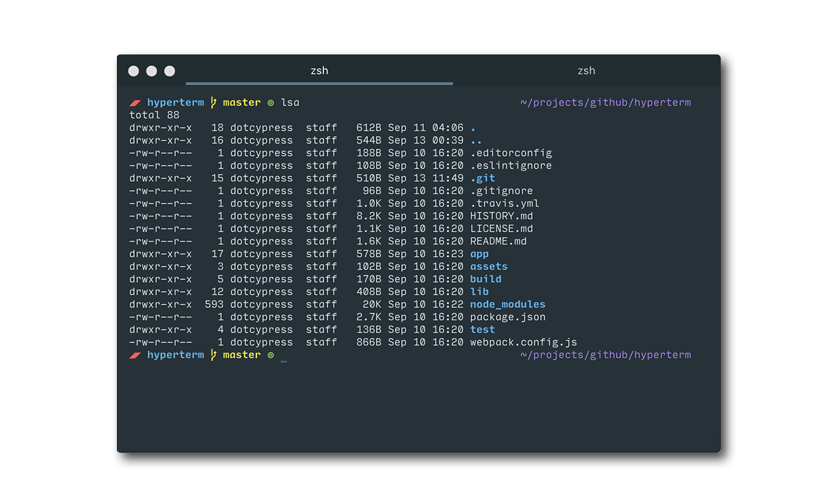Click the '612B' size value
Viewport: 839px width, 504px height.
click(369, 127)
